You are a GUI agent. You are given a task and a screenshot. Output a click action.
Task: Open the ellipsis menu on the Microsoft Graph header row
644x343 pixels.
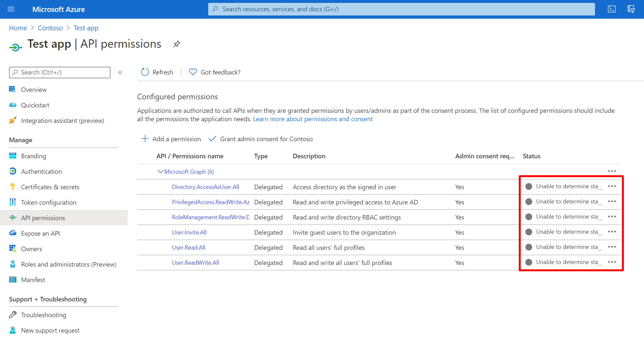click(x=612, y=171)
